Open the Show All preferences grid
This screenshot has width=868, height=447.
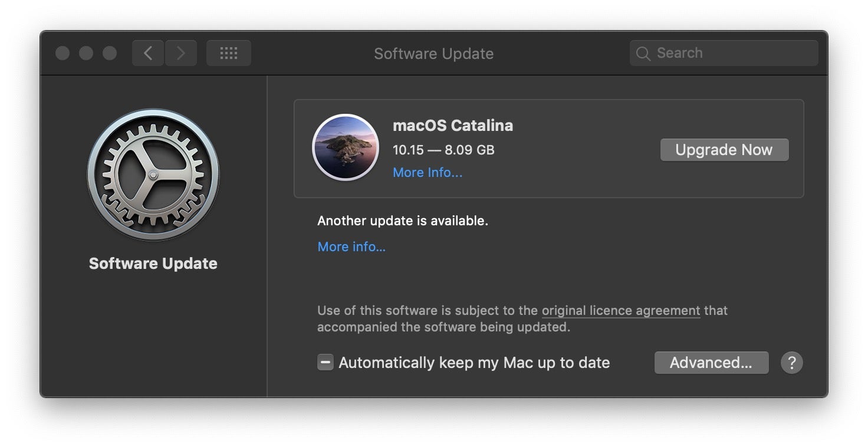[x=228, y=54]
